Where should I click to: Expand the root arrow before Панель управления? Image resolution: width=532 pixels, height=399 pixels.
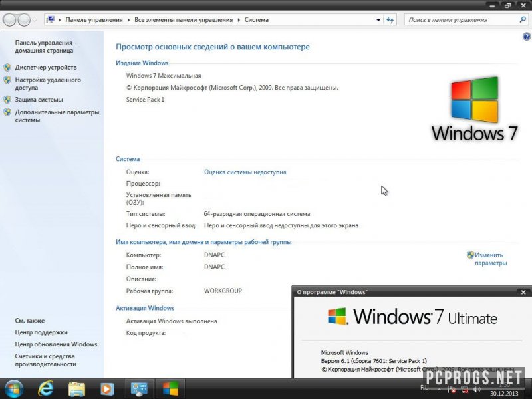60,20
